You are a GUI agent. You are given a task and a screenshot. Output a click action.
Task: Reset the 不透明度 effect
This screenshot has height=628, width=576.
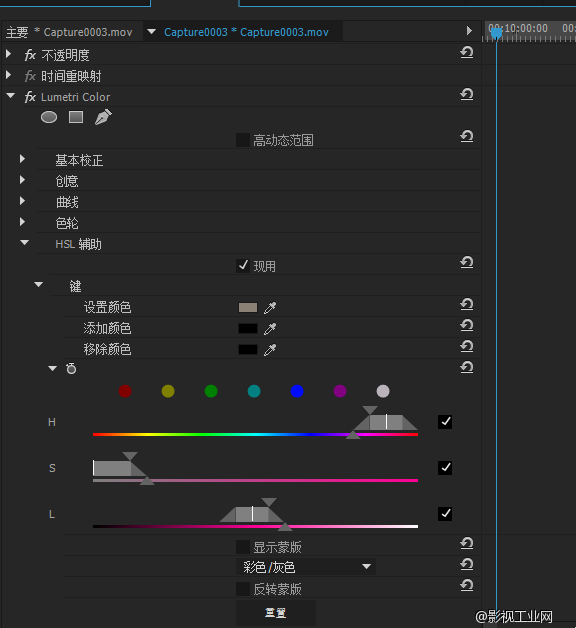[x=467, y=52]
